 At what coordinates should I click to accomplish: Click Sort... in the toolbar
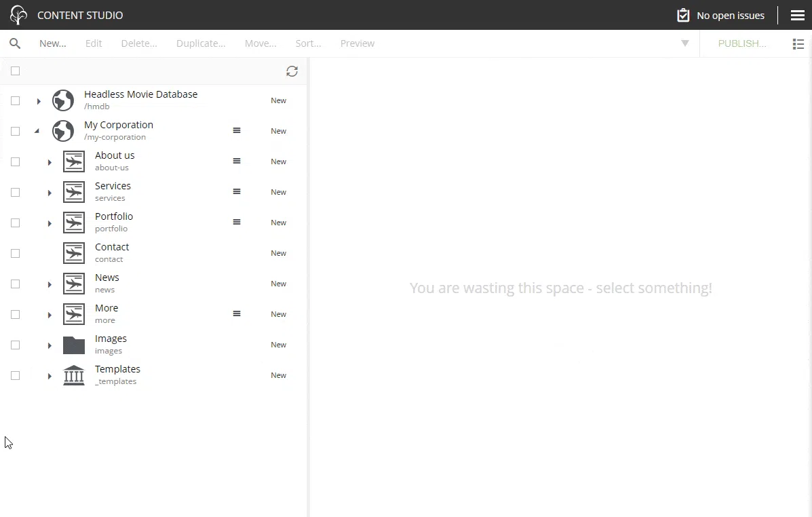[308, 43]
